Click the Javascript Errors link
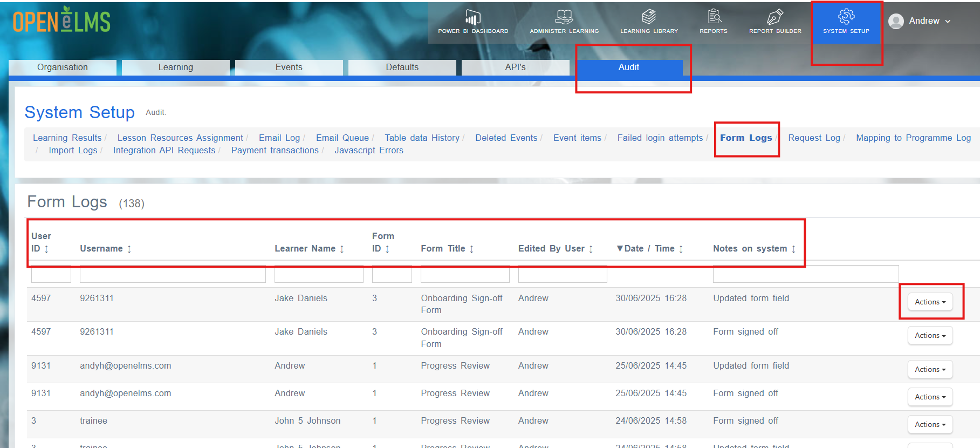The width and height of the screenshot is (980, 448). (369, 151)
